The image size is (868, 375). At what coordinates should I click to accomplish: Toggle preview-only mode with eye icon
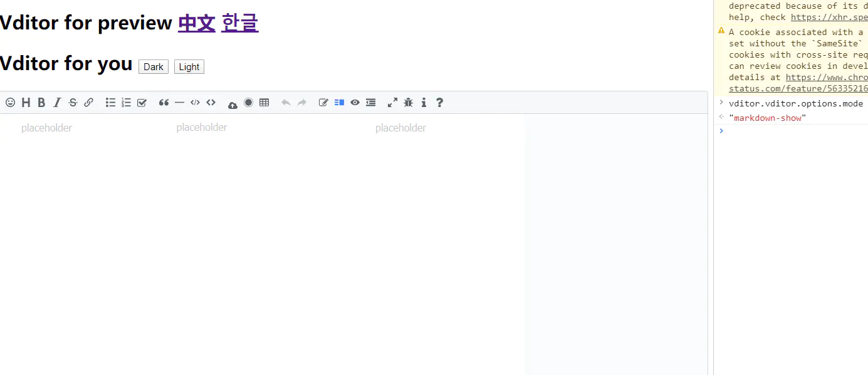(x=355, y=103)
